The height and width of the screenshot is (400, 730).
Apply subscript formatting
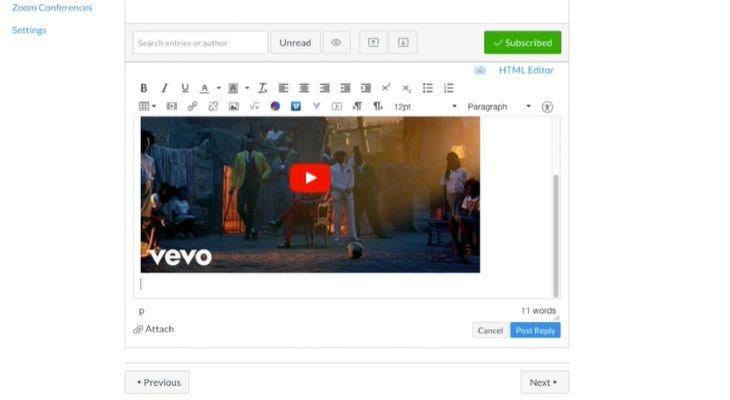tap(406, 88)
